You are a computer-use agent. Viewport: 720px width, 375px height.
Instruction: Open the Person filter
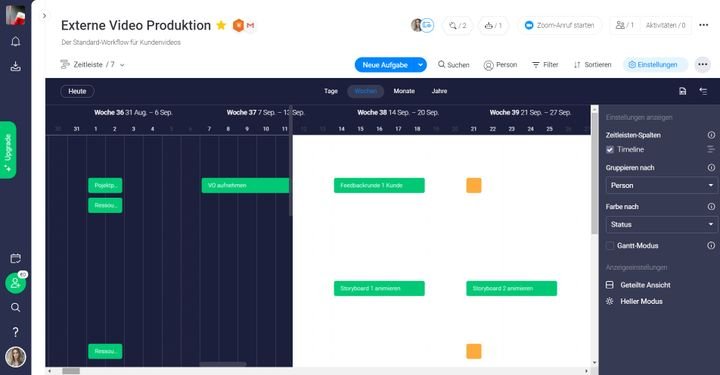pyautogui.click(x=501, y=65)
